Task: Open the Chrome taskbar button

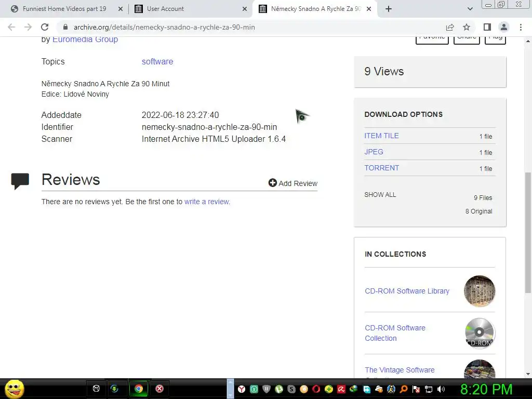Action: coord(138,389)
